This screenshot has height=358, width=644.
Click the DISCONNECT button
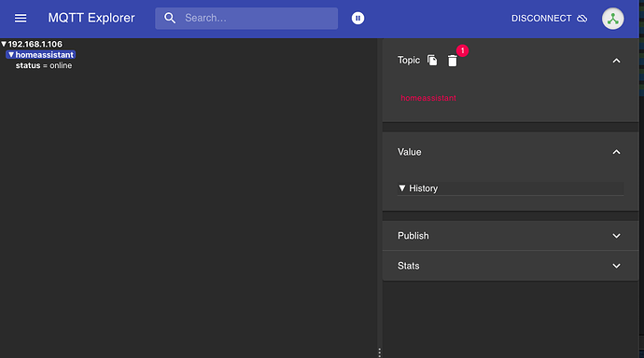549,19
